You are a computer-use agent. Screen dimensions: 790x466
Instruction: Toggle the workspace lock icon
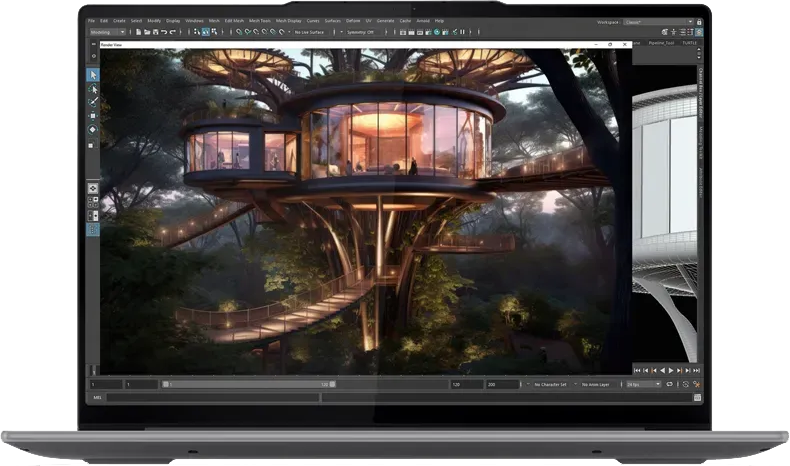(x=701, y=20)
